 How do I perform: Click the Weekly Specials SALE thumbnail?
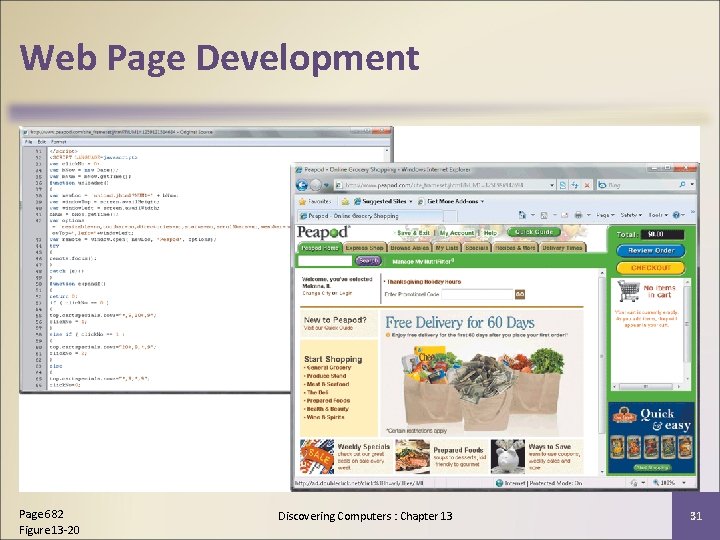pos(317,456)
